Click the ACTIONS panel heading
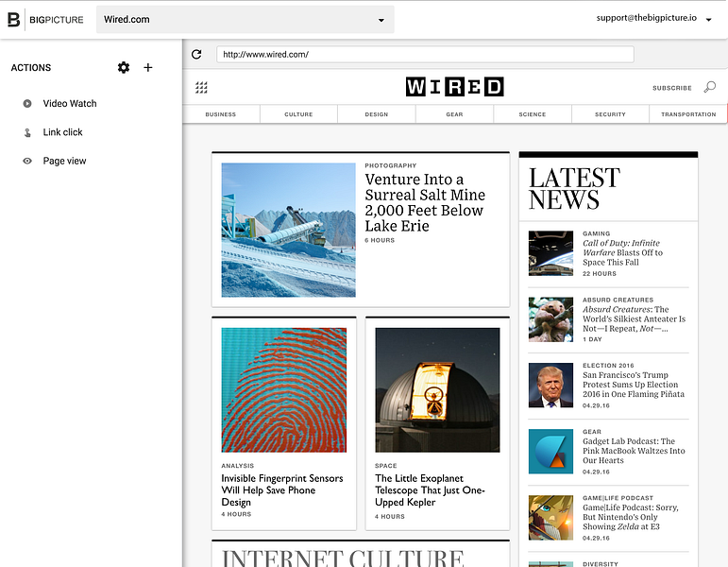The height and width of the screenshot is (567, 728). click(x=31, y=68)
